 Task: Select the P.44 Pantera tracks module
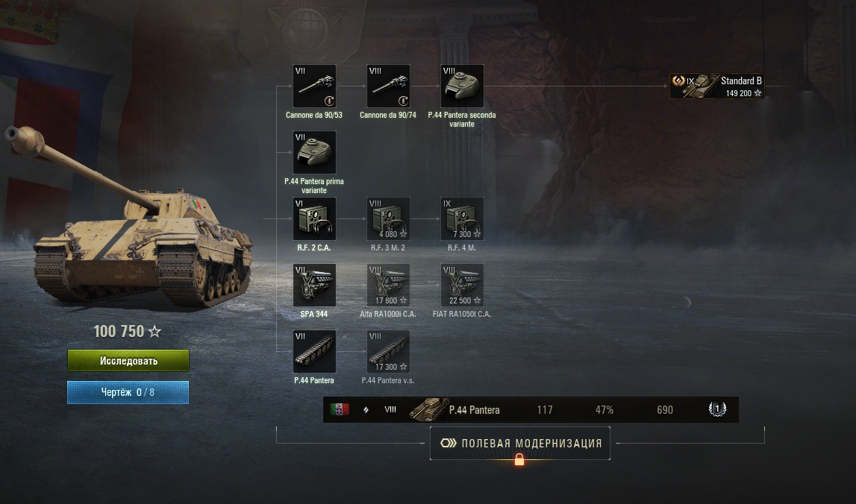tap(314, 351)
